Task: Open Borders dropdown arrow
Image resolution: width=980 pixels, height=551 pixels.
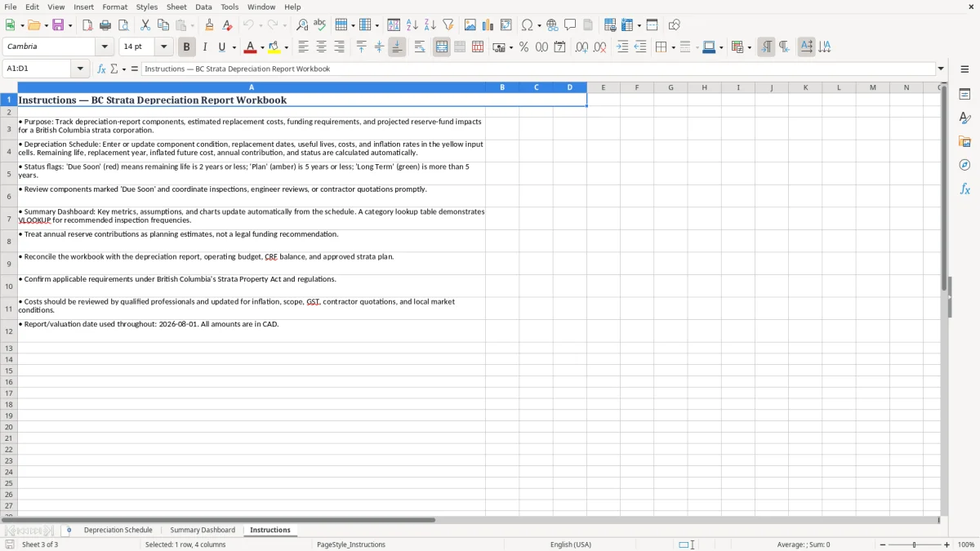Action: (x=673, y=48)
